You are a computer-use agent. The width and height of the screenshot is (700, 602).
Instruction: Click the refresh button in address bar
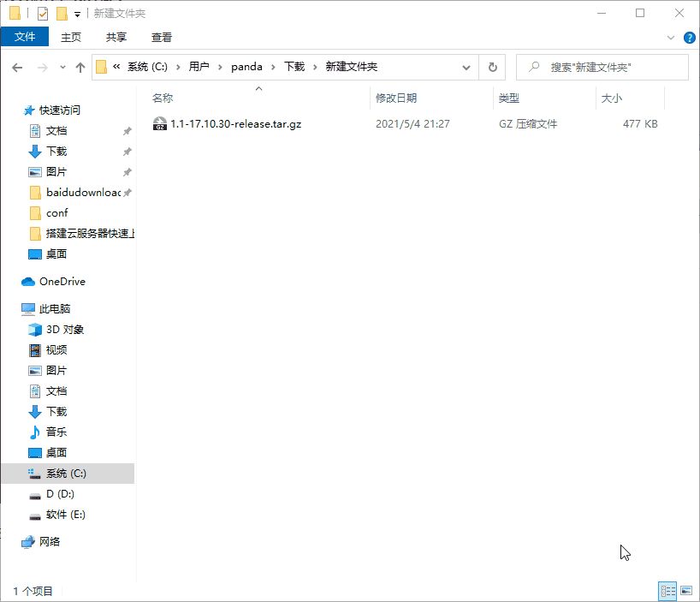(x=492, y=68)
